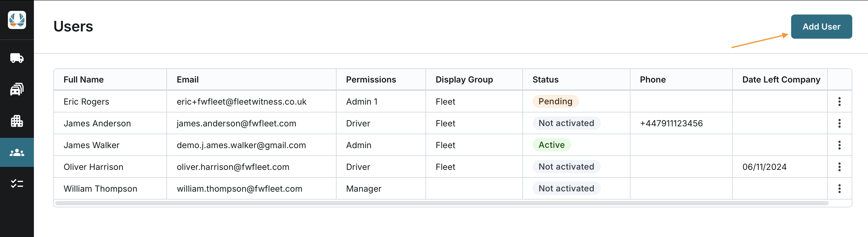Screen dimensions: 868x237
Task: Click the app logo in the sidebar
Action: (x=17, y=20)
